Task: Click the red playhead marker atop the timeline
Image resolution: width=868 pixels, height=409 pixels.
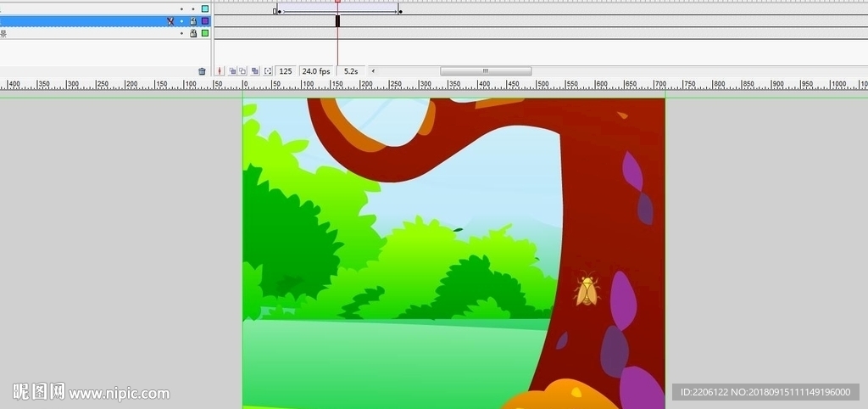Action: point(337,2)
